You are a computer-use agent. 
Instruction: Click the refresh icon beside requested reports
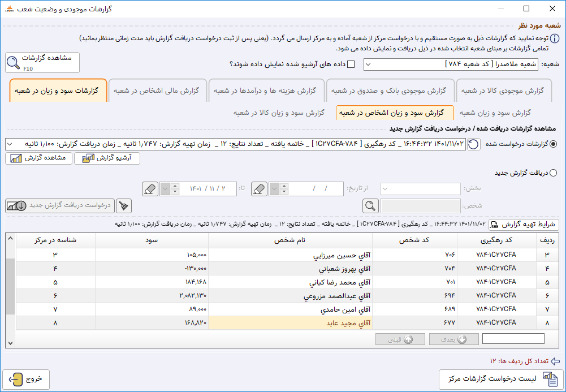pyautogui.click(x=474, y=144)
